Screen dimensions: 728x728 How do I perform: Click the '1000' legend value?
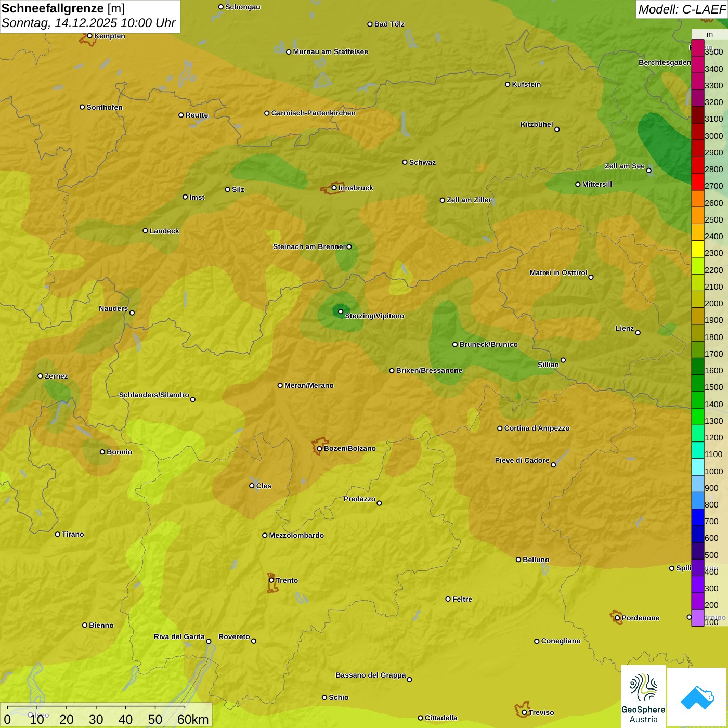pos(713,471)
